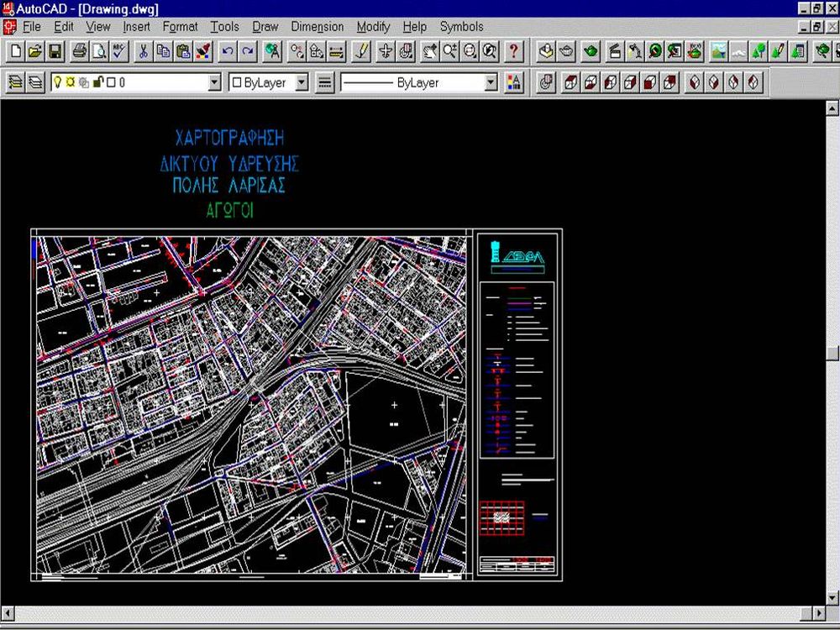Viewport: 840px width, 630px height.
Task: Open the Background landscape picture icon
Action: pos(718,51)
